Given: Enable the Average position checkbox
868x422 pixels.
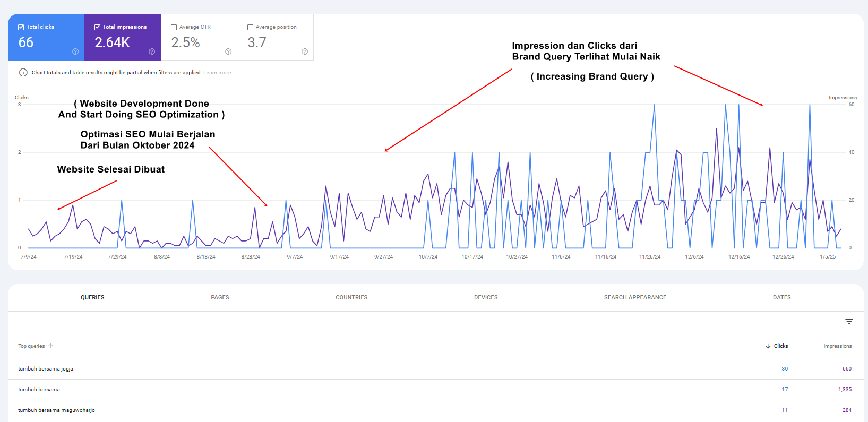Looking at the screenshot, I should [251, 27].
